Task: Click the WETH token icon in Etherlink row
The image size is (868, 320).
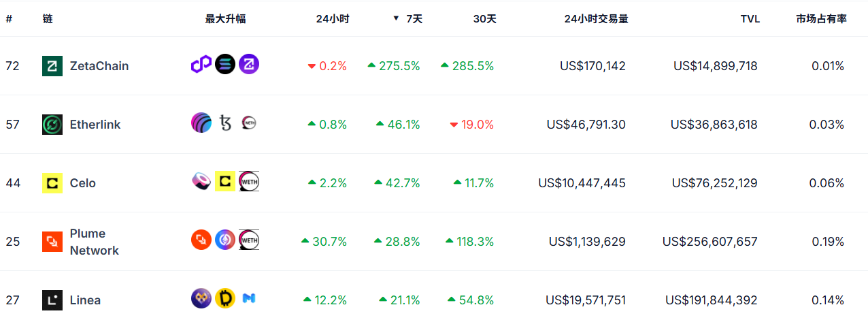Action: coord(249,123)
